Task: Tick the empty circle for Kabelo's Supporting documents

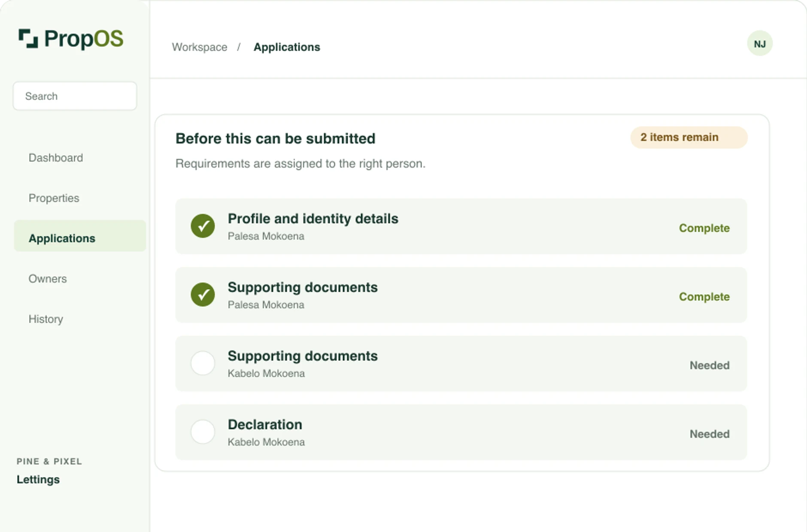Action: click(203, 363)
